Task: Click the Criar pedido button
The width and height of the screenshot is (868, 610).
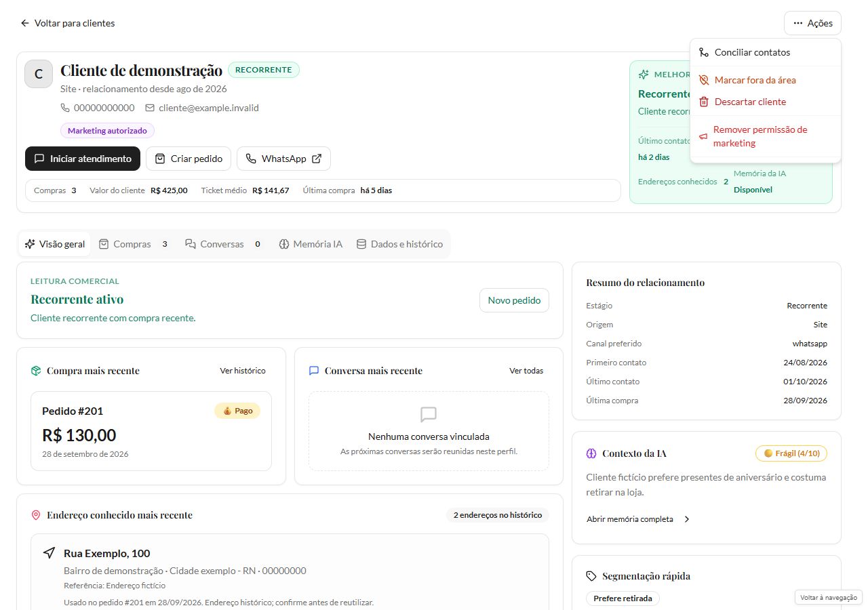Action: [189, 159]
